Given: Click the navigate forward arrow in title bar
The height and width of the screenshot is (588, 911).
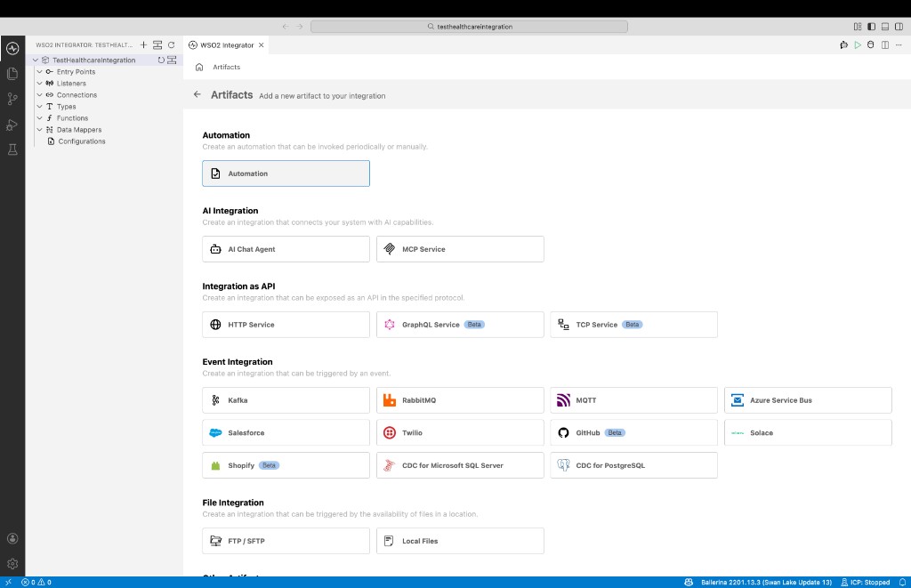Looking at the screenshot, I should coord(299,26).
